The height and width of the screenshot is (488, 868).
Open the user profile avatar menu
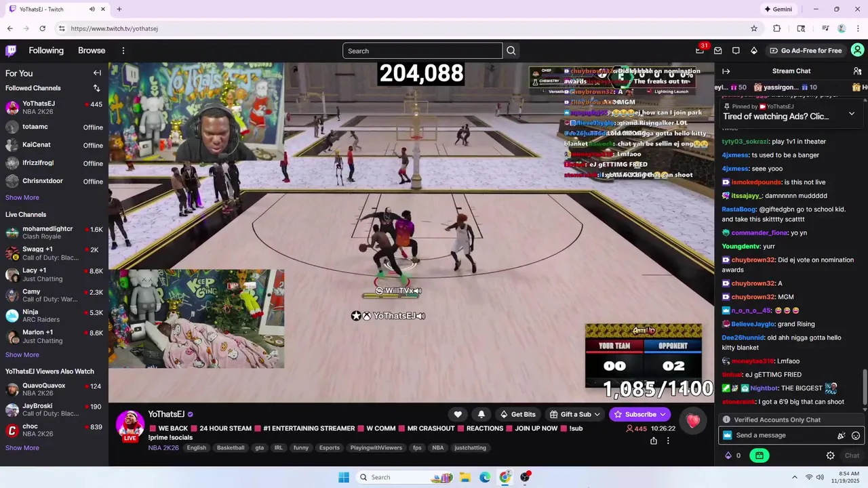point(857,50)
